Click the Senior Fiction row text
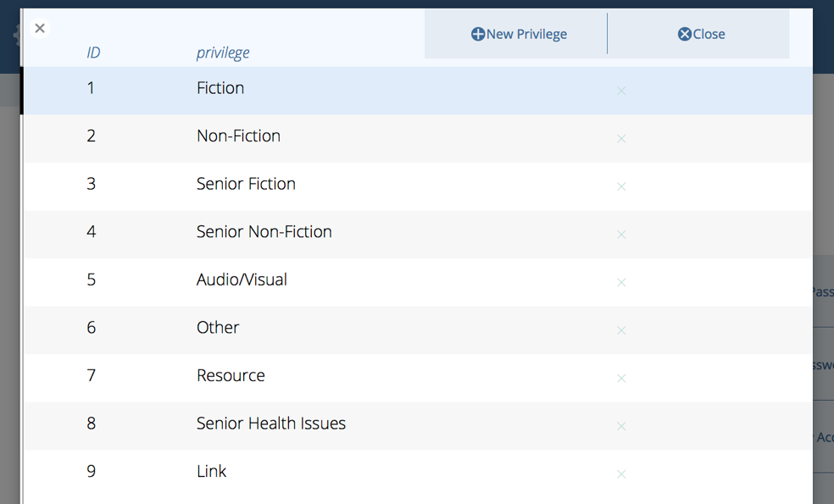The image size is (834, 504). 246,184
